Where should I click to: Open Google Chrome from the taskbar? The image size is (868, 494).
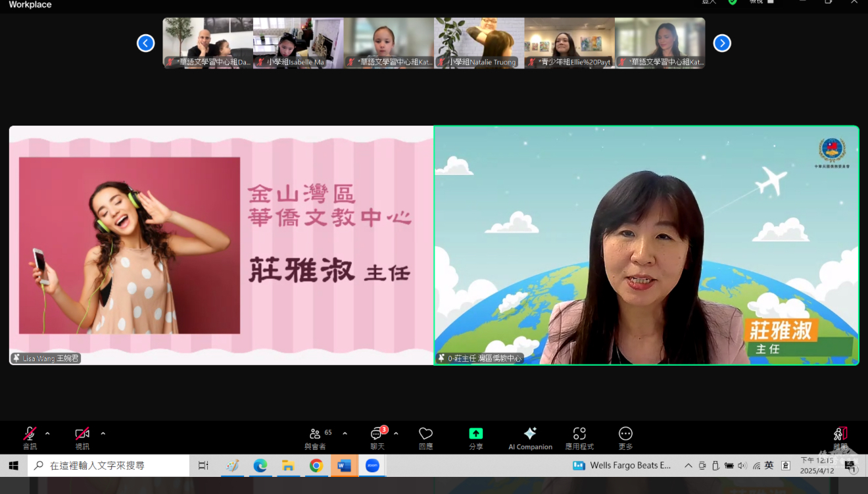316,466
